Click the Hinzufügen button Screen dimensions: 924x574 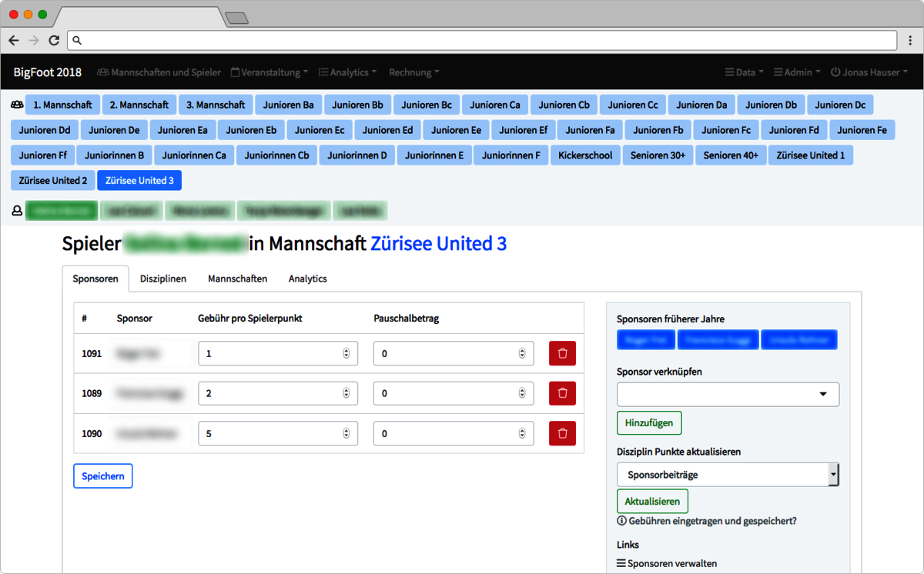pos(648,422)
